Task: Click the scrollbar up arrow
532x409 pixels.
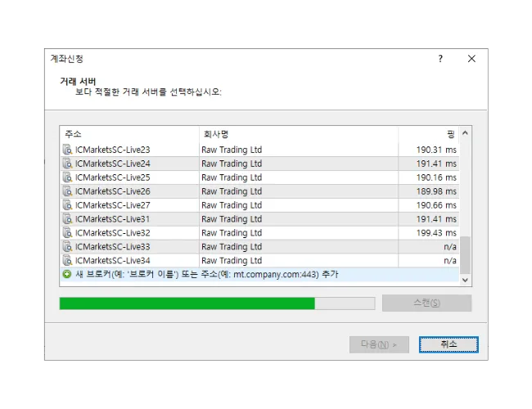Action: coord(465,133)
